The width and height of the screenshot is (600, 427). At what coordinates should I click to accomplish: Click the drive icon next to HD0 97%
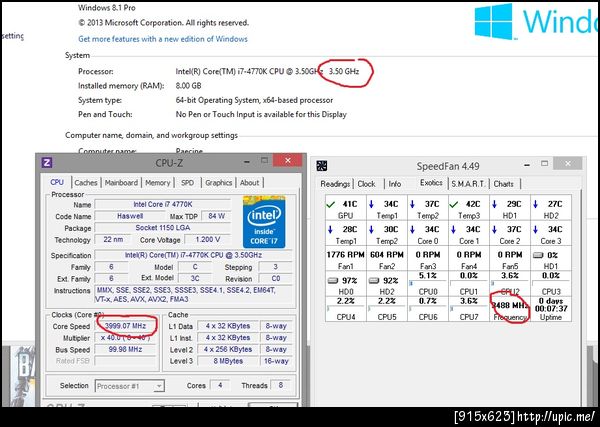(333, 280)
